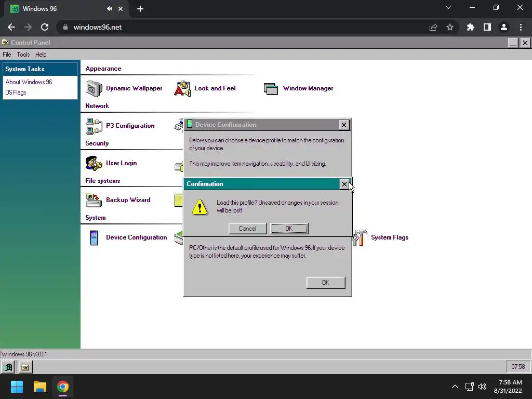
Task: Open Windows Start menu
Action: (17, 387)
